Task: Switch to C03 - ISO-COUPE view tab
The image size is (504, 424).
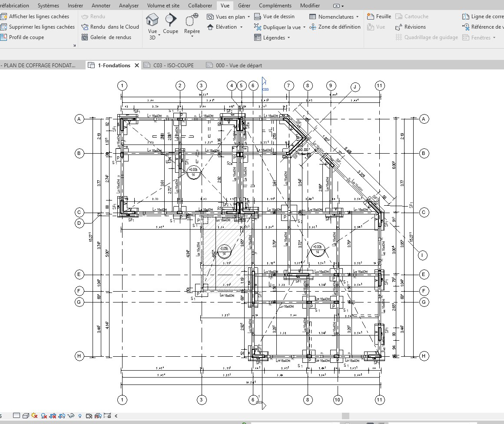Action: 169,65
